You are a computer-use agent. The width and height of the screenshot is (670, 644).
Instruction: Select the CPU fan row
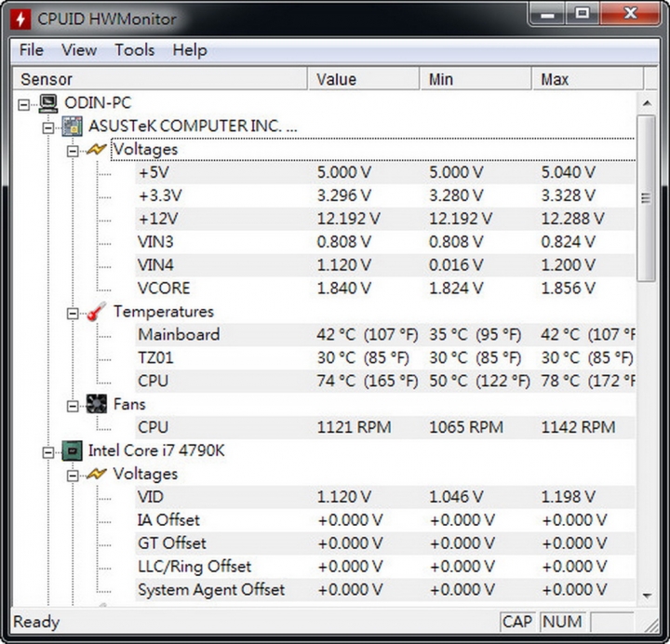point(384,427)
